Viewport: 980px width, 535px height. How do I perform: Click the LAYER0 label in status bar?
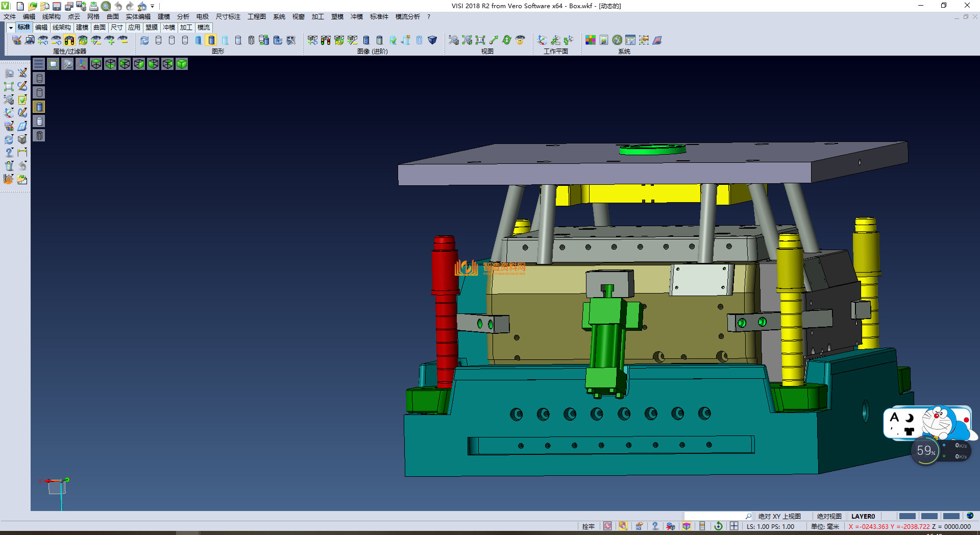(x=863, y=517)
